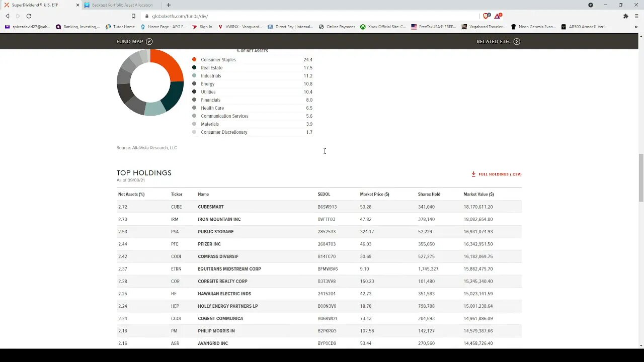The height and width of the screenshot is (362, 644).
Task: Select the PUBLIC STORAGE holding name
Action: (216, 232)
